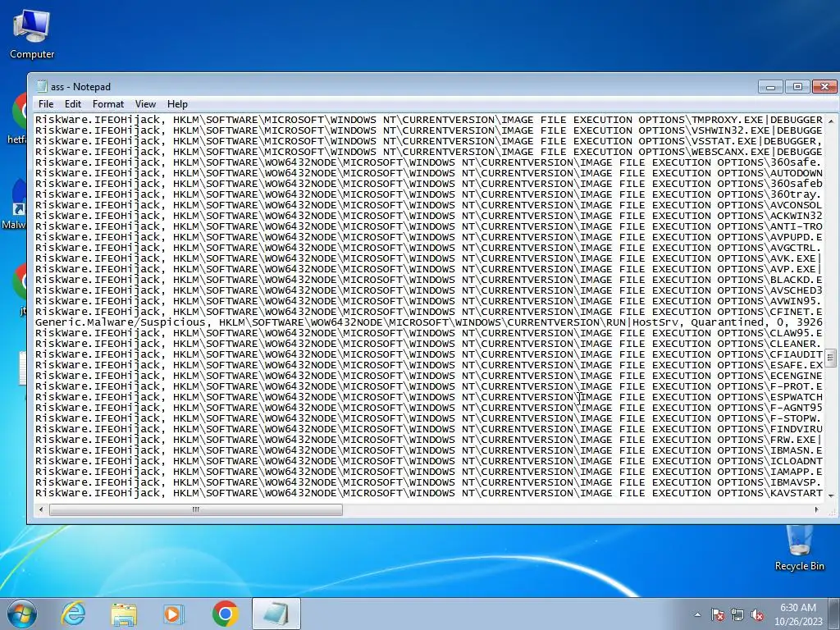840x630 pixels.
Task: Click the vertical scrollbar thumb
Action: (831, 358)
